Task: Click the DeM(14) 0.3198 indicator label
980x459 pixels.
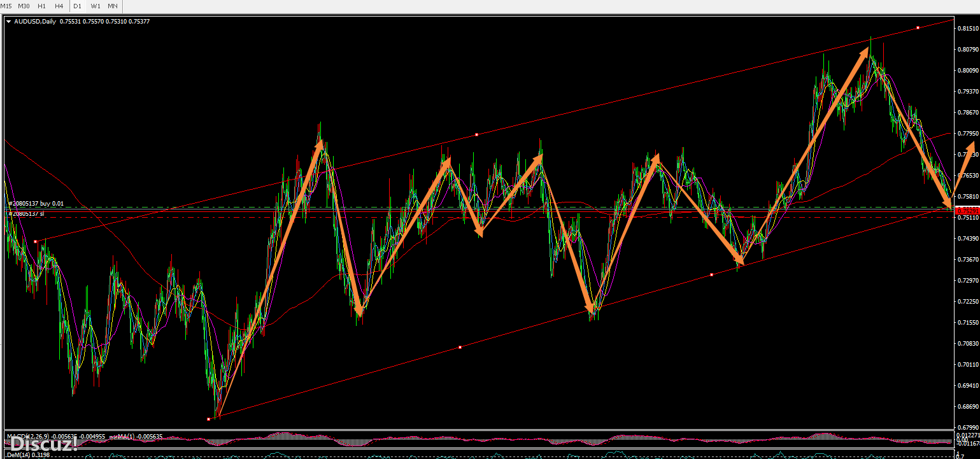Action: pos(27,455)
